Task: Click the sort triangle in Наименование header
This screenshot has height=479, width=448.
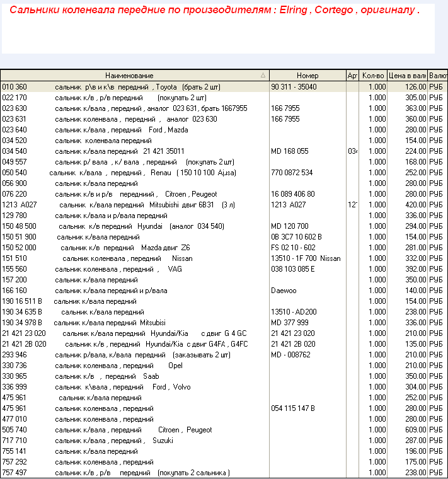Action: (263, 76)
